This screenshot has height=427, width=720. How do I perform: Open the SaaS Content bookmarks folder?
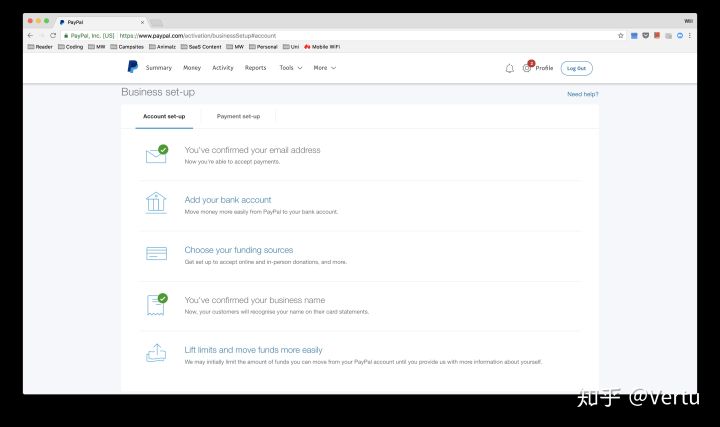pos(201,47)
